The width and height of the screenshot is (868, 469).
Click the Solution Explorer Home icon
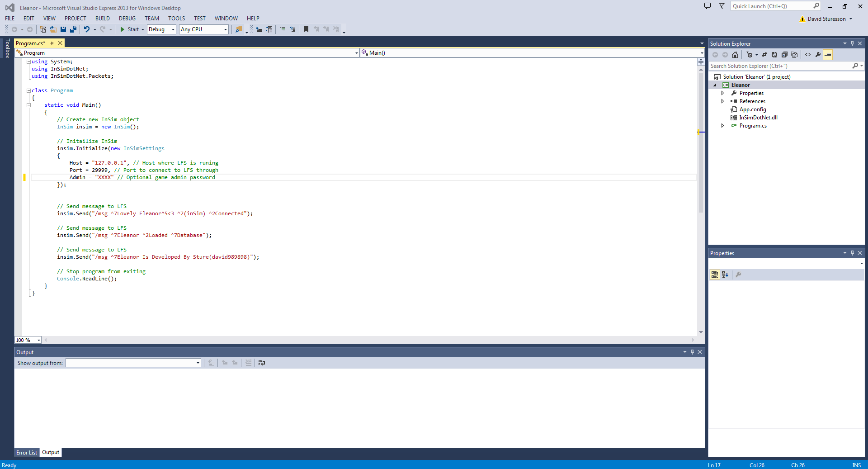(x=735, y=55)
